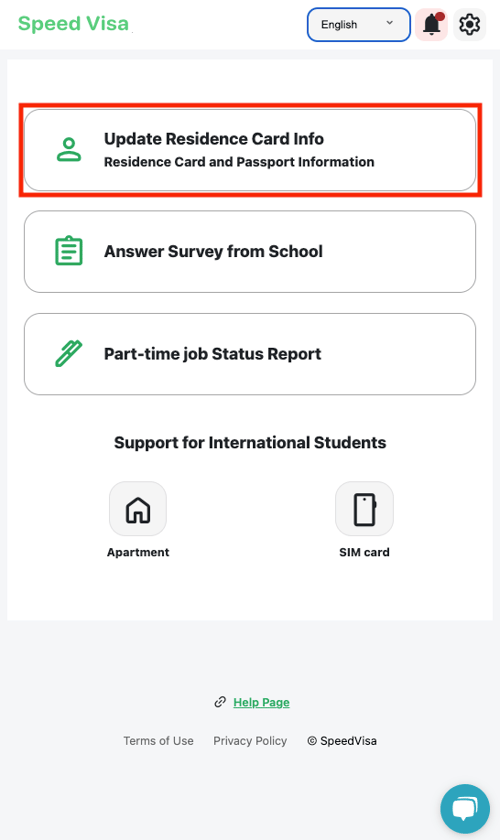Open the chat bubble widget
The height and width of the screenshot is (840, 500).
click(x=465, y=809)
